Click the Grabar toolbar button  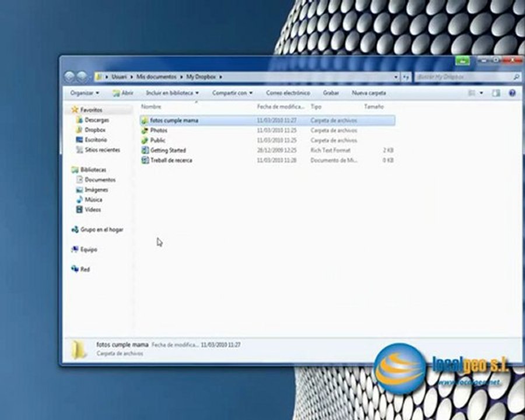point(331,93)
